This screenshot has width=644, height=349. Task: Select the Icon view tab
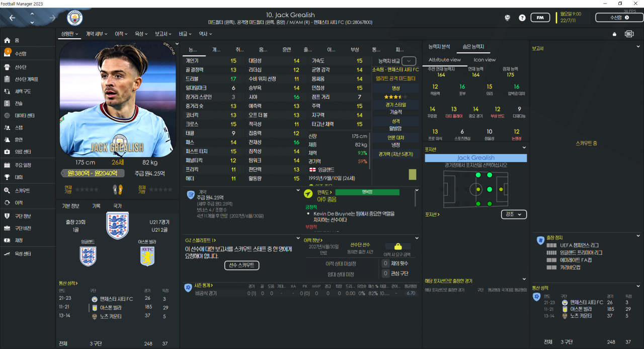click(485, 59)
